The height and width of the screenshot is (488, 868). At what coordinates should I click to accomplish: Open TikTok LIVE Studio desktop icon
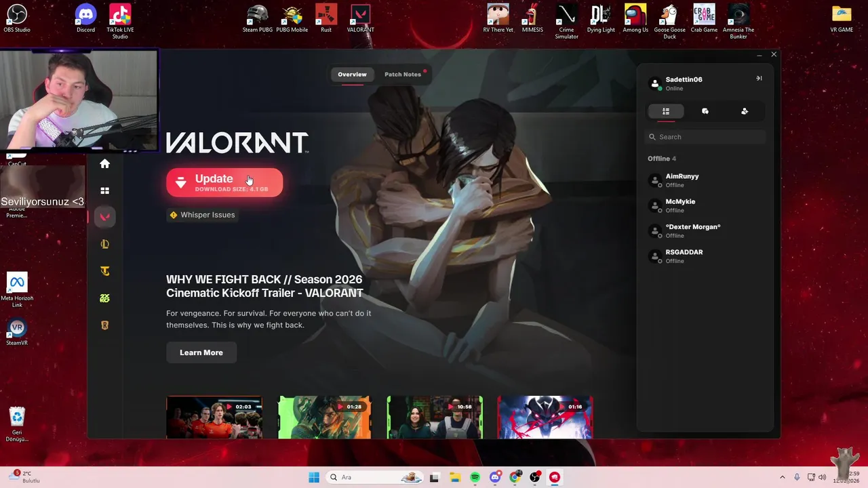120,22
